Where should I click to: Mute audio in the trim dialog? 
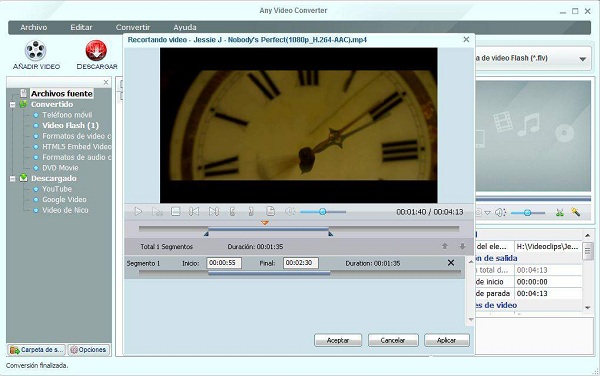point(290,212)
